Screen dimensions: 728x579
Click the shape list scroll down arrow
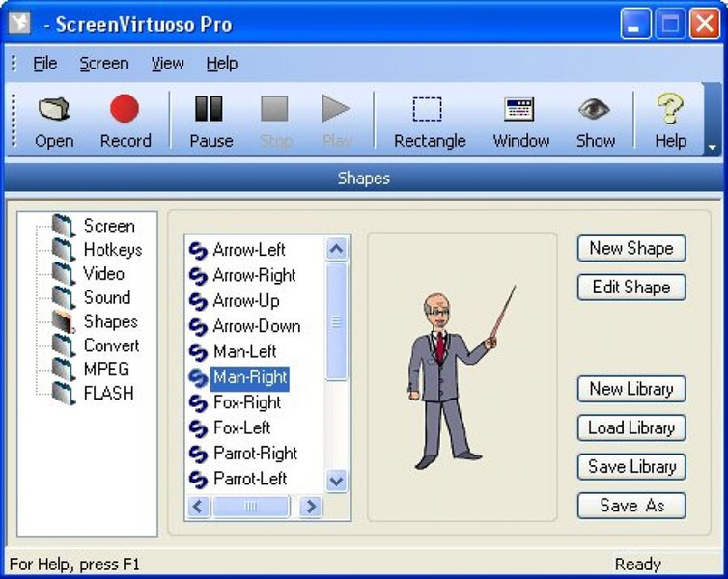(x=336, y=481)
